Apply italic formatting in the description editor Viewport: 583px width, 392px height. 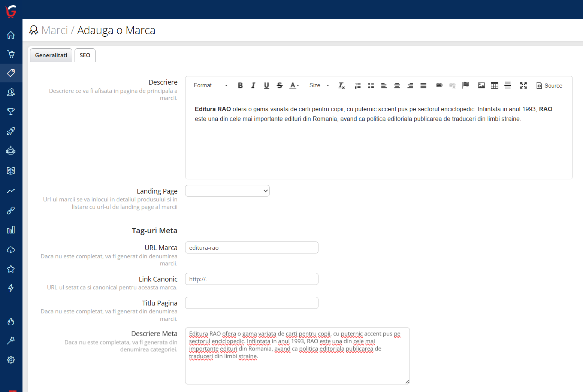pyautogui.click(x=253, y=85)
